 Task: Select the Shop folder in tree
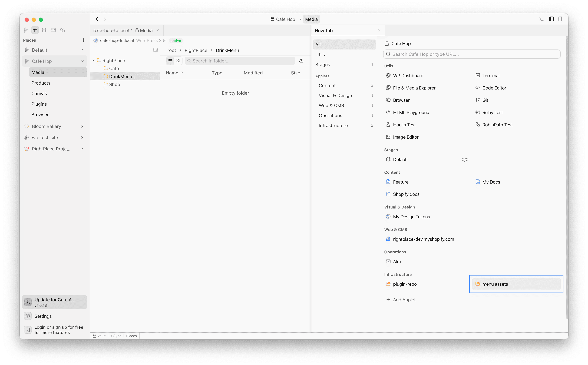click(114, 84)
